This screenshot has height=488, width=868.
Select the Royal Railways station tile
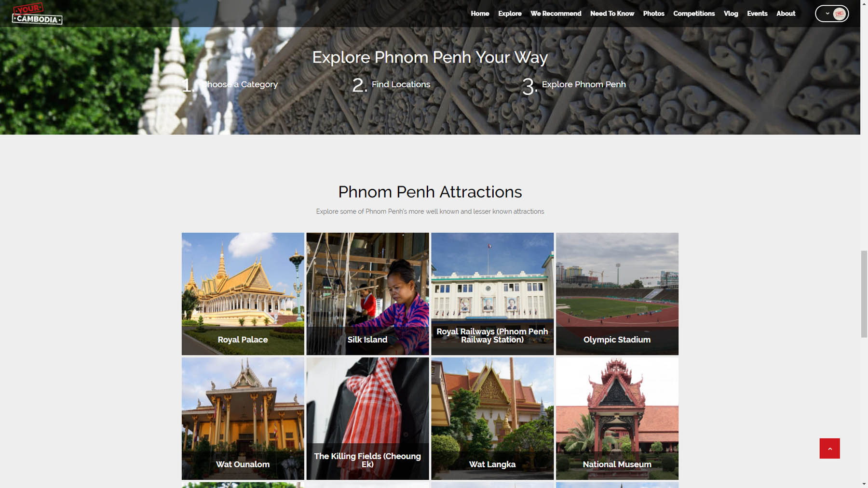click(x=492, y=294)
